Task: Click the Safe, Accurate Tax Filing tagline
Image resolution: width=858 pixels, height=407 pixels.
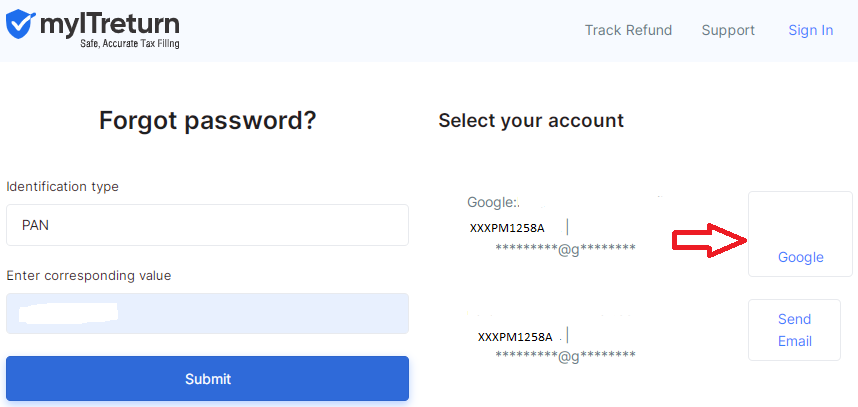Action: [130, 43]
